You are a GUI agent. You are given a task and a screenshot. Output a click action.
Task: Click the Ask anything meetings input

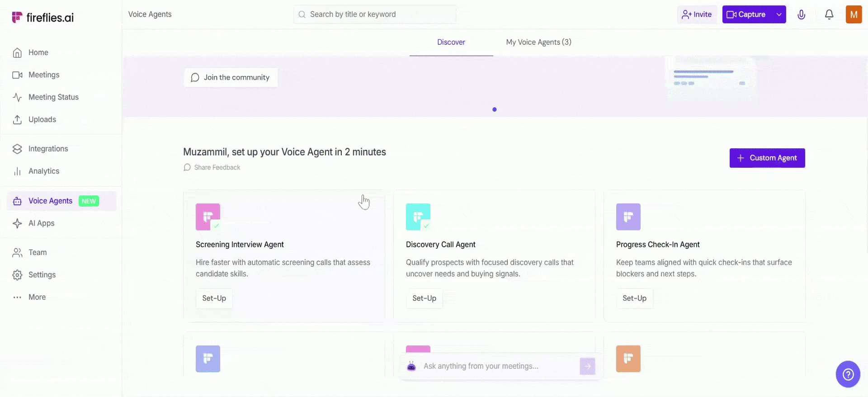pos(499,366)
